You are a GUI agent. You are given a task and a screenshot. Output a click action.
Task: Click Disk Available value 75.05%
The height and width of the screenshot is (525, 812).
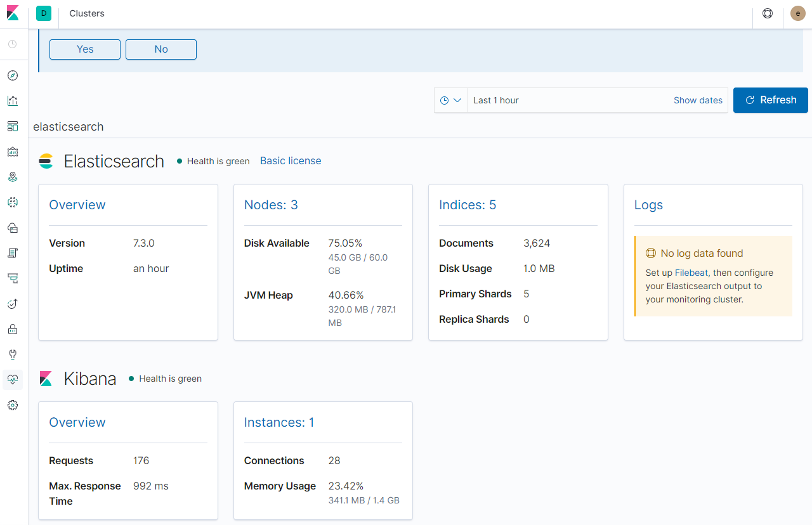[345, 243]
